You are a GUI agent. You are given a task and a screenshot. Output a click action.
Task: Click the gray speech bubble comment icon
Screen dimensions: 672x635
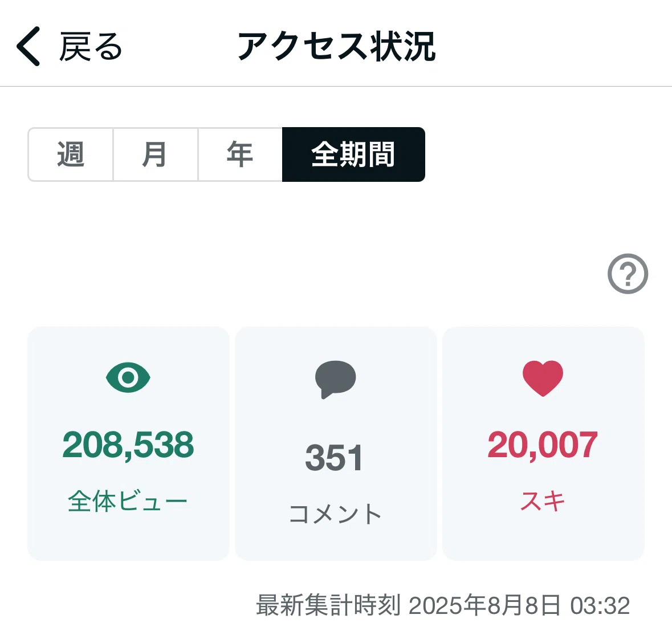pyautogui.click(x=336, y=380)
